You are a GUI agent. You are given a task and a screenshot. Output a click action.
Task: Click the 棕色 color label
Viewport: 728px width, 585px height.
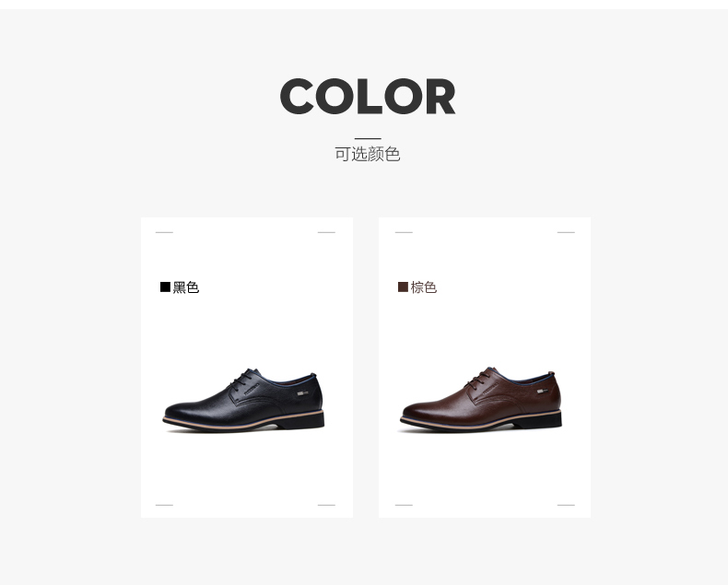click(x=423, y=287)
